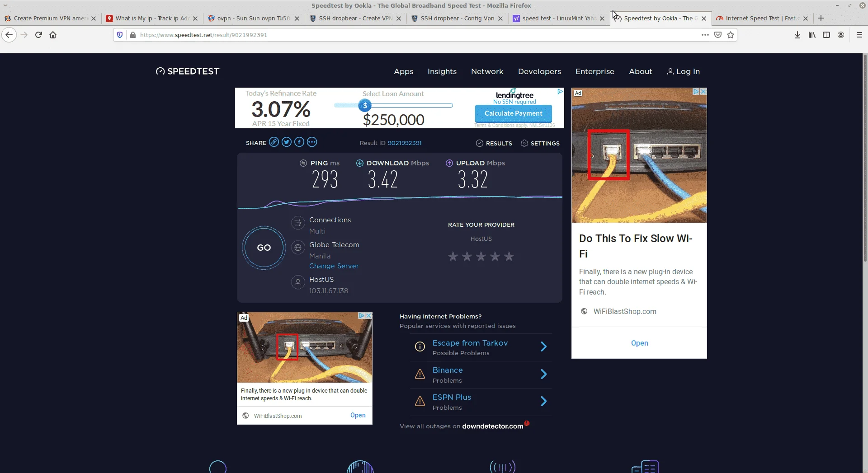Click Calculate Payment button in ad
This screenshot has height=473, width=868.
pos(514,113)
